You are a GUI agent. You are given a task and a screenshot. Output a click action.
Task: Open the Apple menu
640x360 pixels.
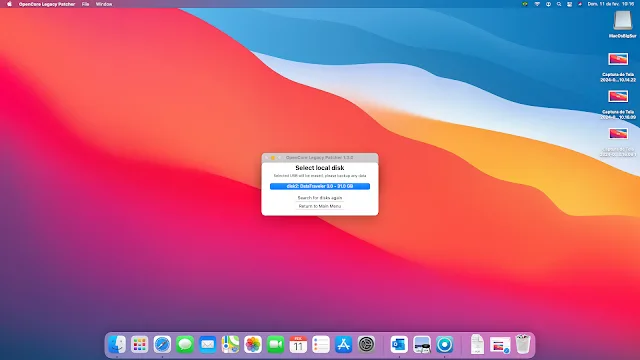[9, 4]
